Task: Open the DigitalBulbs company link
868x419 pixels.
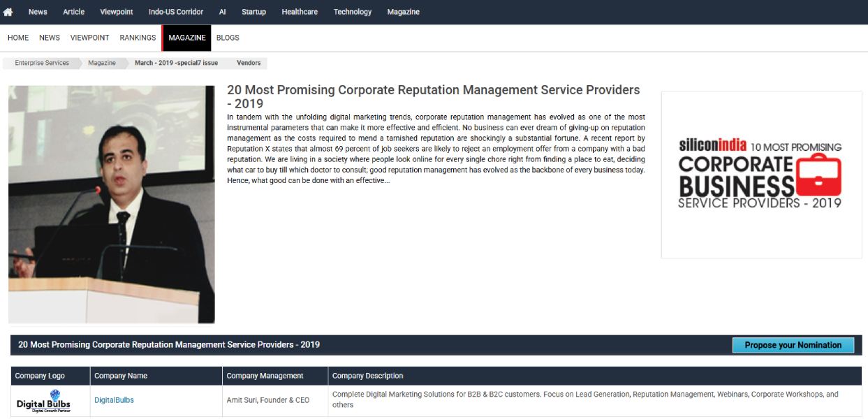Action: (x=114, y=400)
